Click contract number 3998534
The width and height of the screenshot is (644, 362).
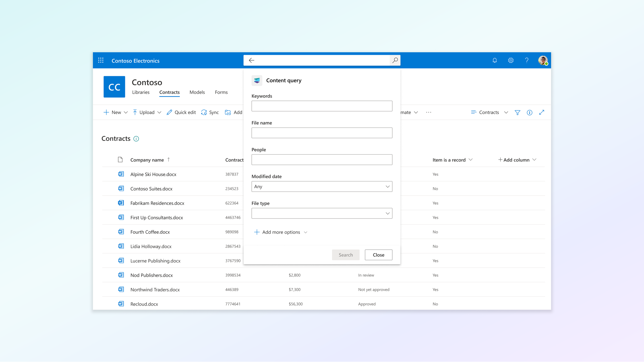tap(233, 275)
